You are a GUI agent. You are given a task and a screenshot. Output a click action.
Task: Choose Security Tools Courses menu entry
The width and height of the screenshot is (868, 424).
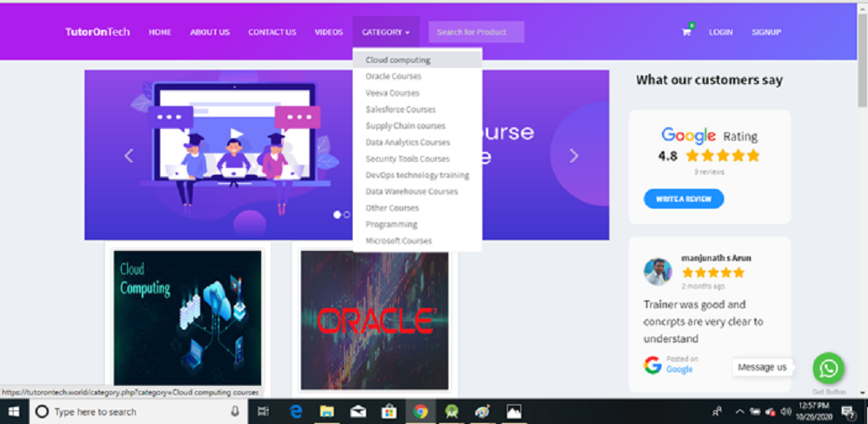(x=417, y=159)
